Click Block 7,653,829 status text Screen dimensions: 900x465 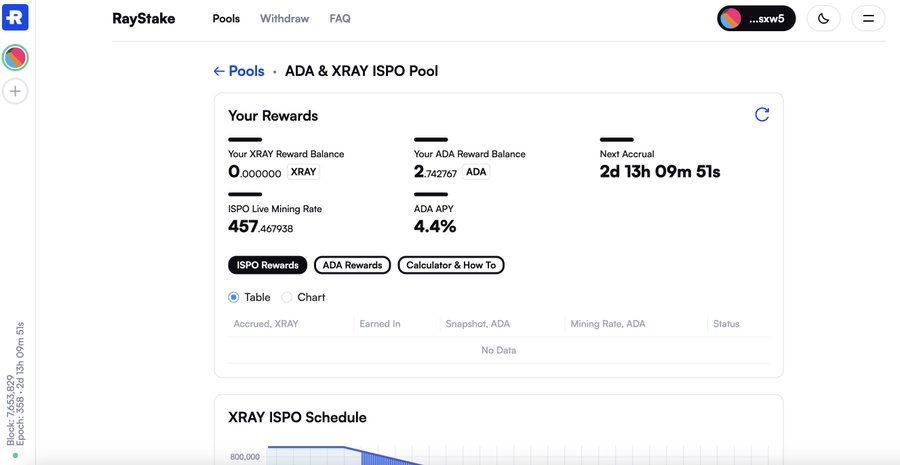coord(10,410)
